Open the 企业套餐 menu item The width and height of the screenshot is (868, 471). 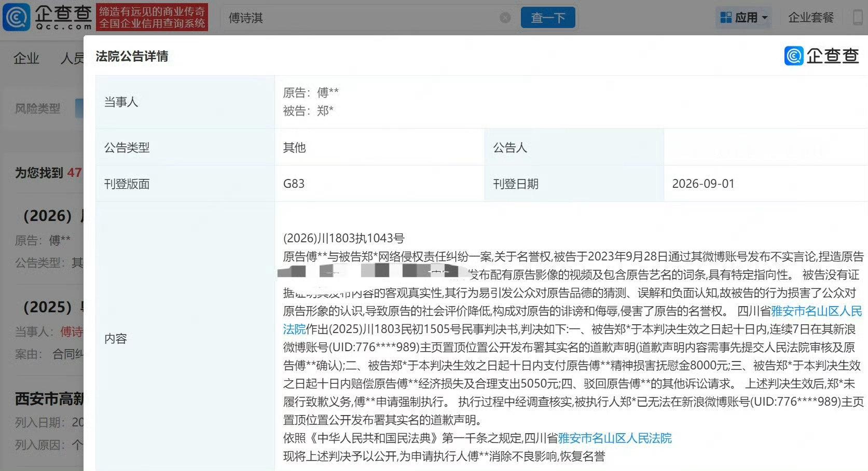(x=811, y=18)
